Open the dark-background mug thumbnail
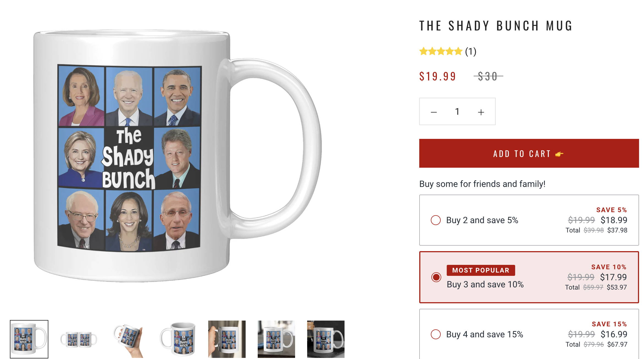Viewport: 644px width, 359px height. coord(326,339)
